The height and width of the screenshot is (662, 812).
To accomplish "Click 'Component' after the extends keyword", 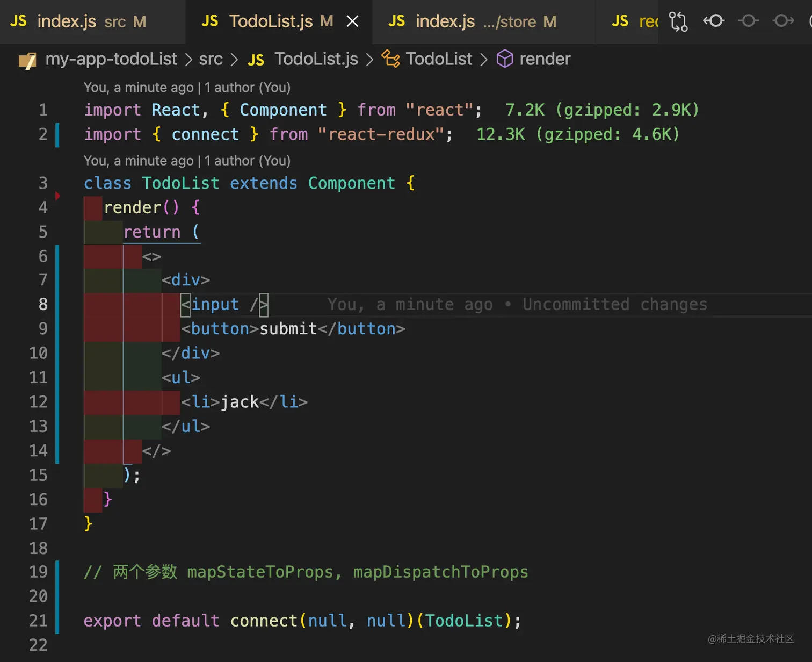I will (x=352, y=183).
